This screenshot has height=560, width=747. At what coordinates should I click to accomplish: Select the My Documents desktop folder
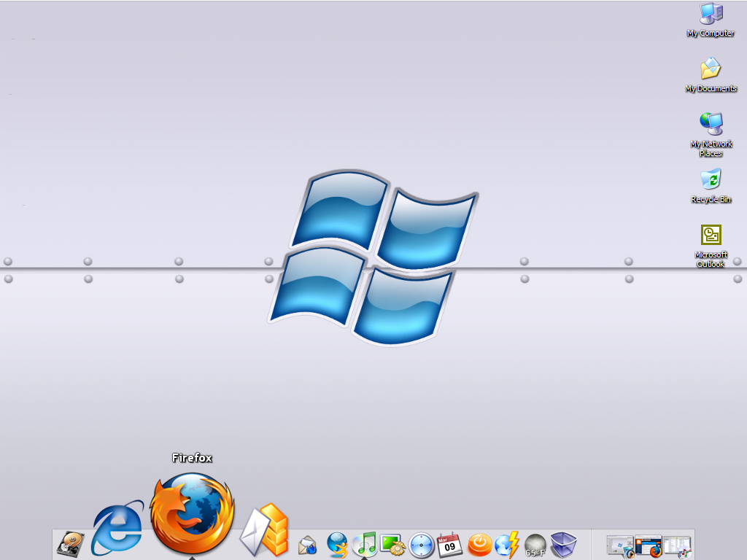point(711,74)
